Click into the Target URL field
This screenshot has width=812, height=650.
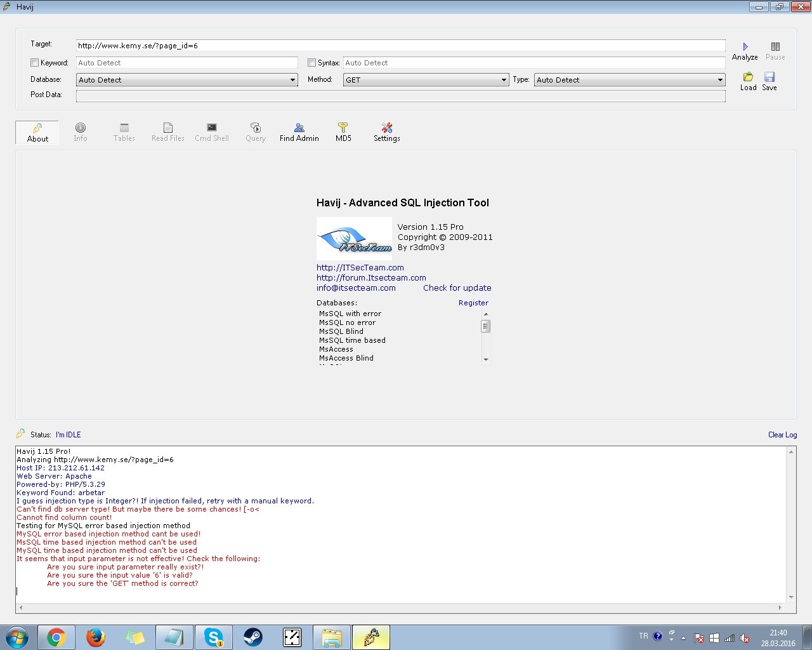(400, 46)
